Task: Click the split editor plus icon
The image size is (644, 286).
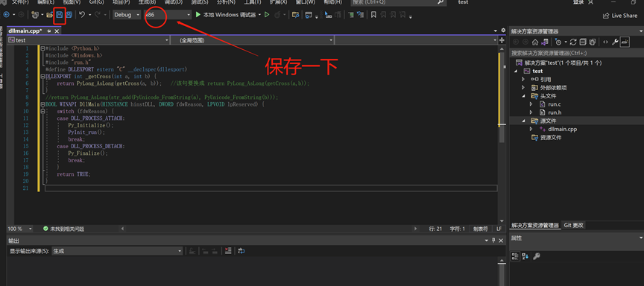Action: click(502, 40)
